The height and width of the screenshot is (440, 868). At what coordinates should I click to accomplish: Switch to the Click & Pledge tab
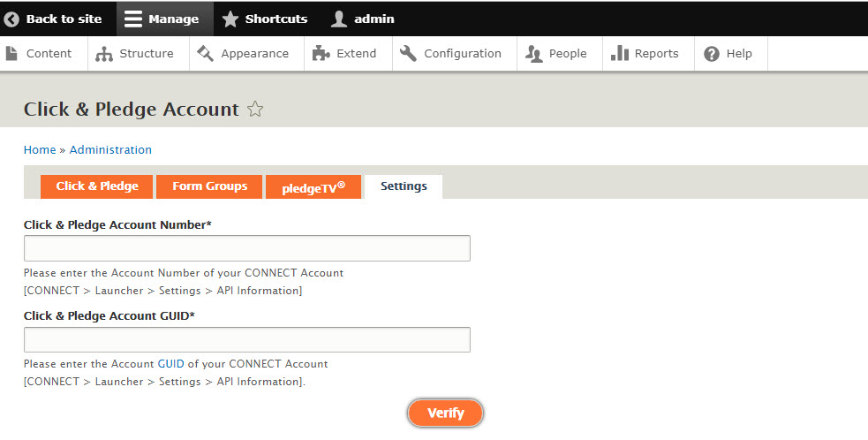[97, 186]
